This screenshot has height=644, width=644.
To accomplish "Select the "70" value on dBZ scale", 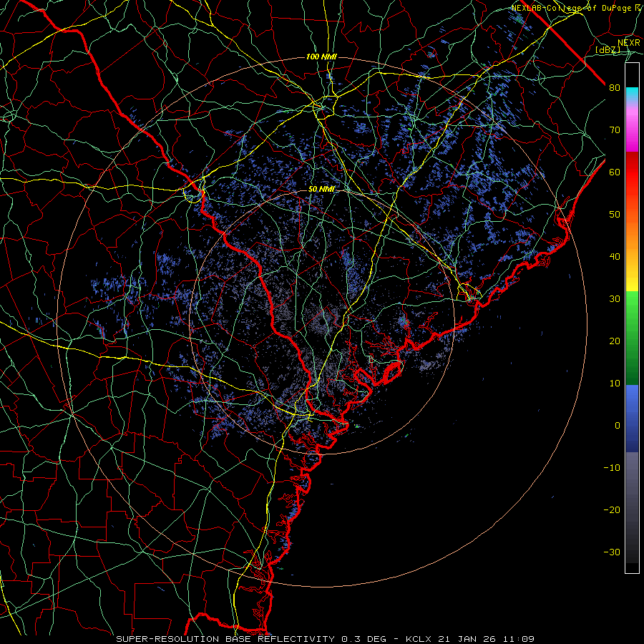I will [x=615, y=130].
